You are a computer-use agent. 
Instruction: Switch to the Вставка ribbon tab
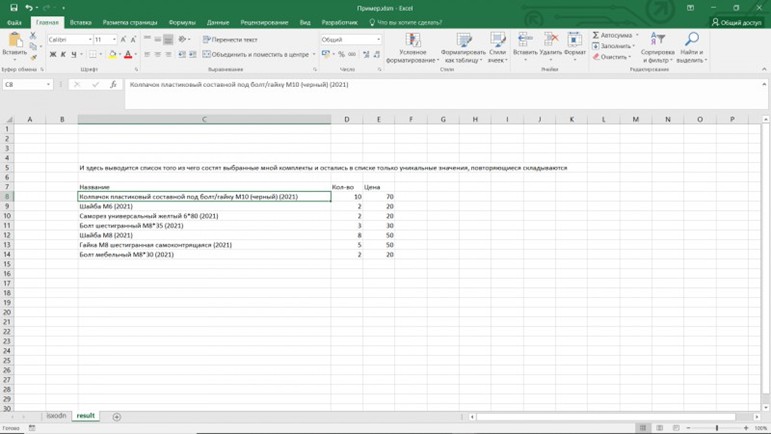point(80,22)
